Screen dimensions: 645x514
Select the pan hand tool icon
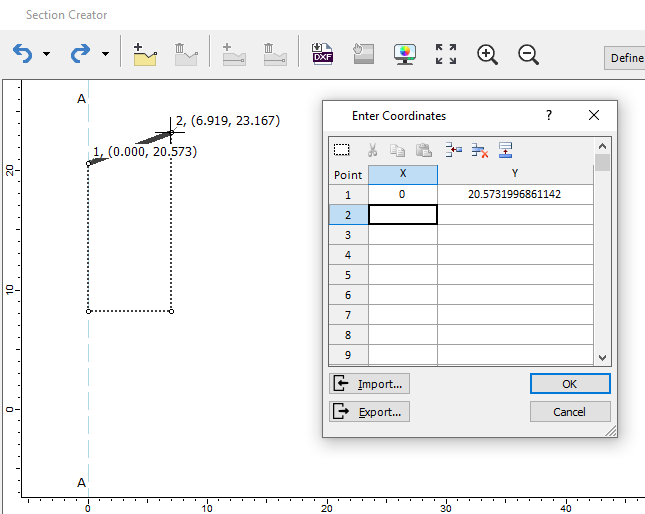364,54
